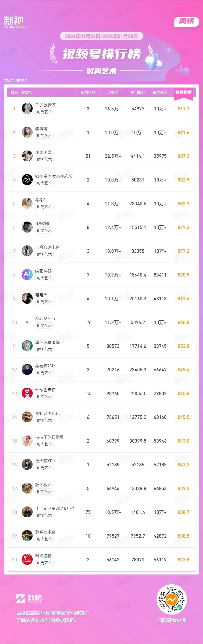
Task: Click the 时尚艺术 tag under 李蠕蠕
Action: click(44, 136)
